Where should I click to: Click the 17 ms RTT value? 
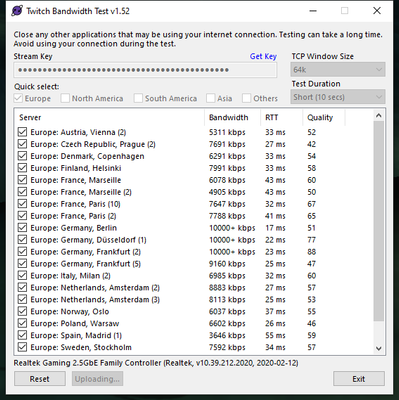click(x=275, y=228)
